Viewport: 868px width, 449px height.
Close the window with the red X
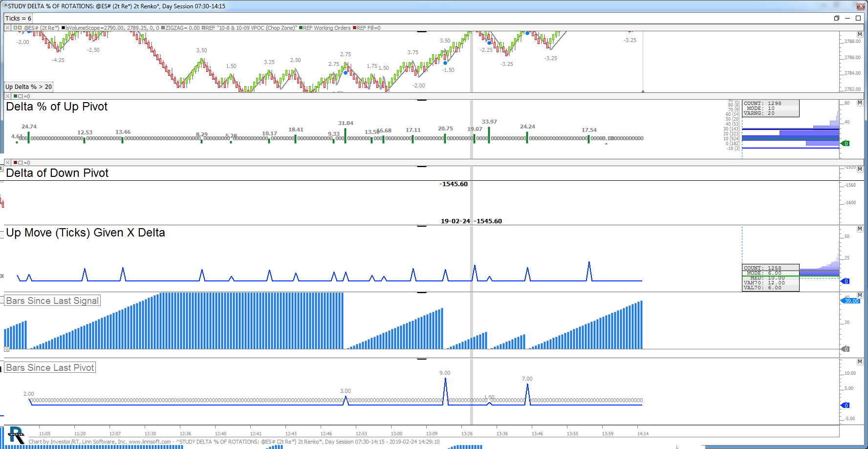(861, 6)
